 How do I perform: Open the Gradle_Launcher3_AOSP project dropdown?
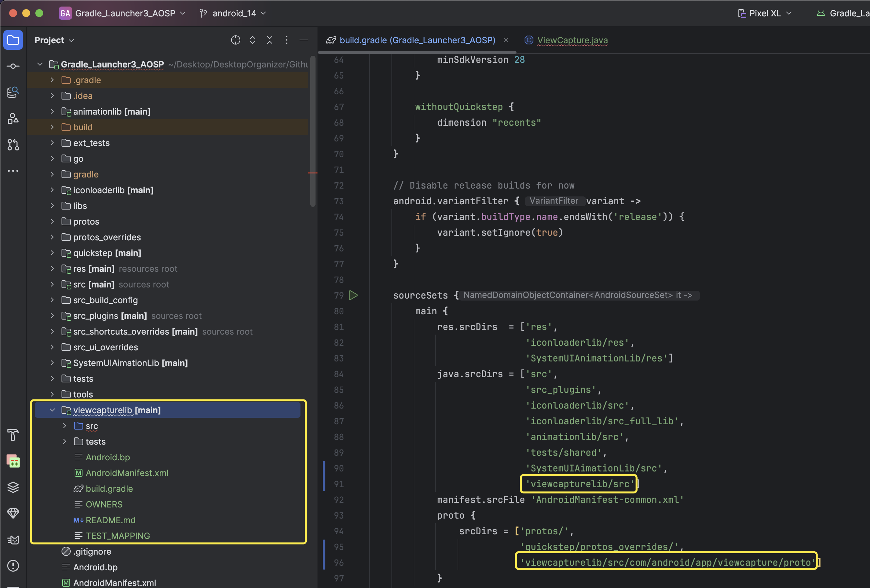pos(130,13)
